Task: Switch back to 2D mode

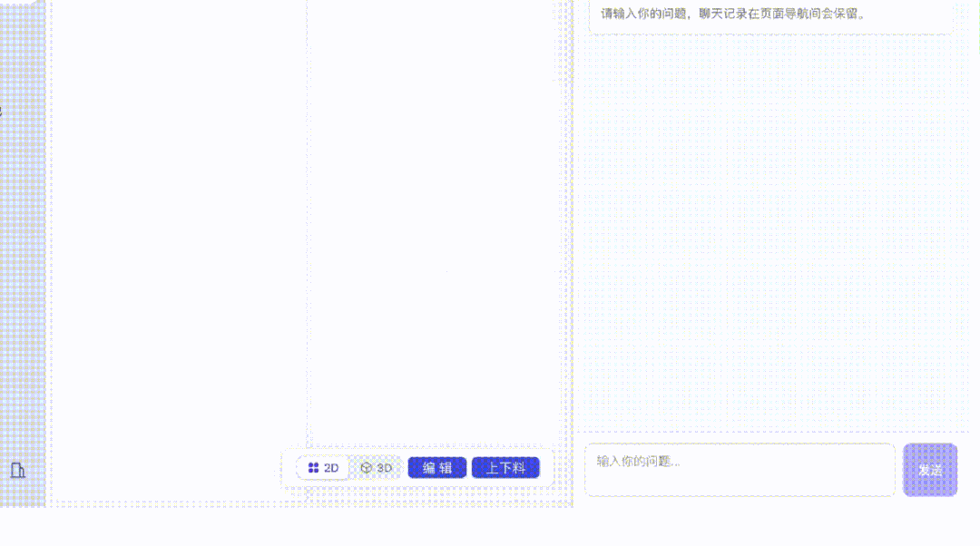Action: point(324,468)
